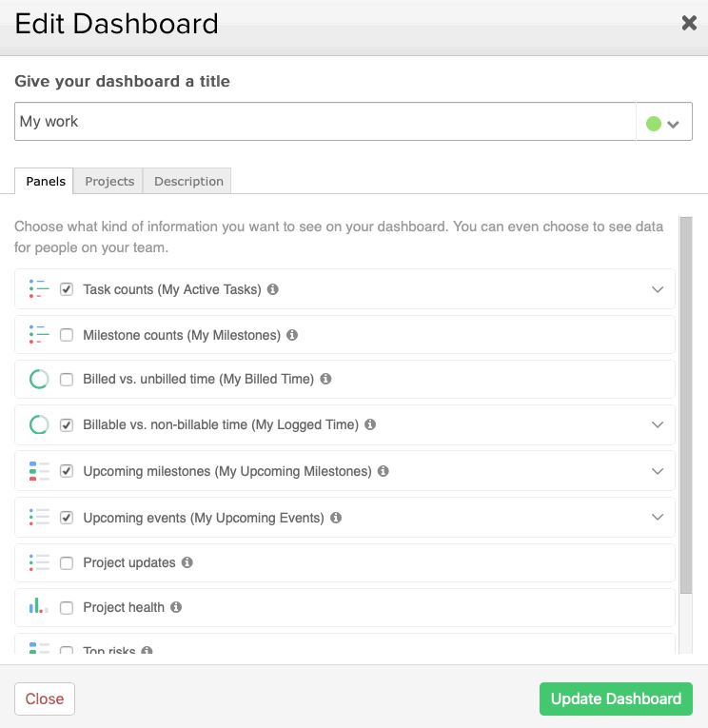Click the red Close button
The width and height of the screenshot is (708, 728).
(x=45, y=698)
